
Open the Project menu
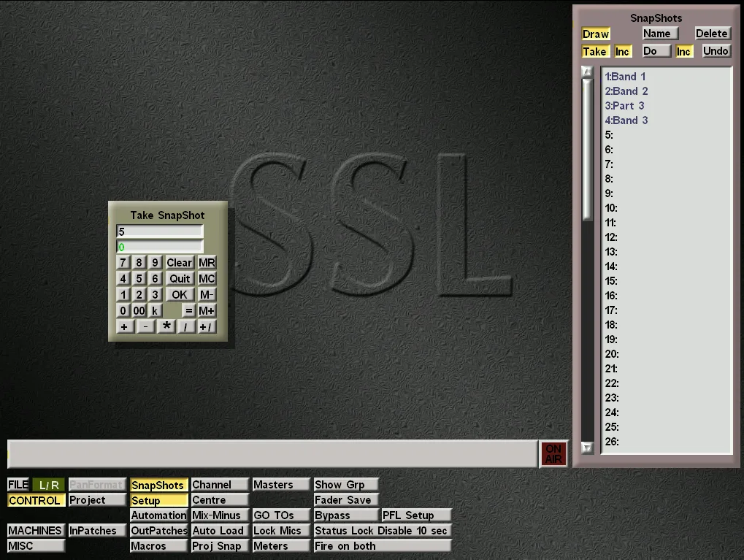coord(97,500)
